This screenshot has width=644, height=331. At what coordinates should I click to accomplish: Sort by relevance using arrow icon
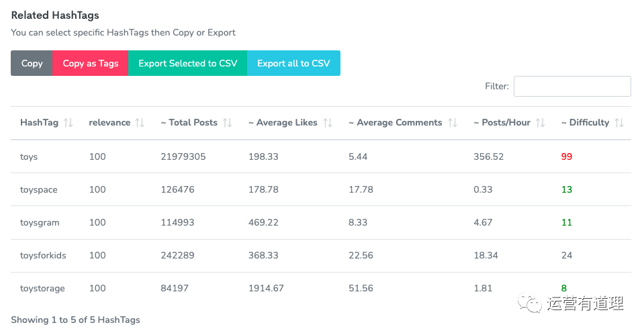click(140, 123)
